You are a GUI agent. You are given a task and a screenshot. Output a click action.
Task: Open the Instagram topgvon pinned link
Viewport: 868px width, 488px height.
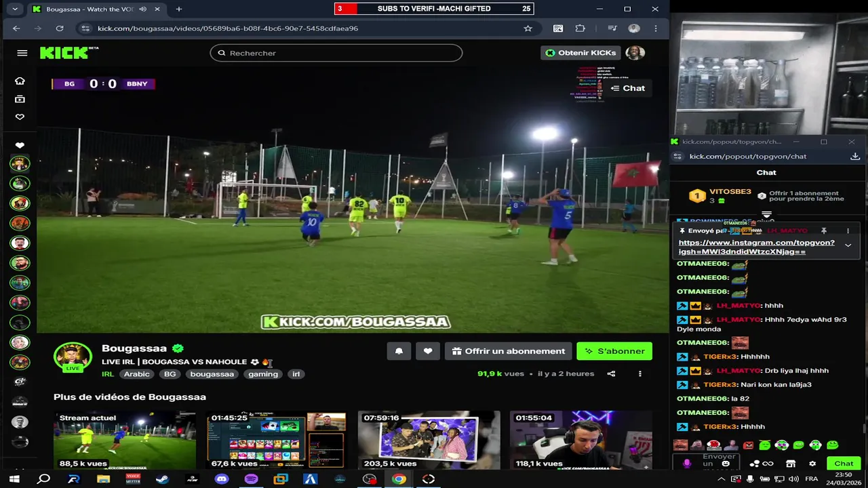(756, 247)
